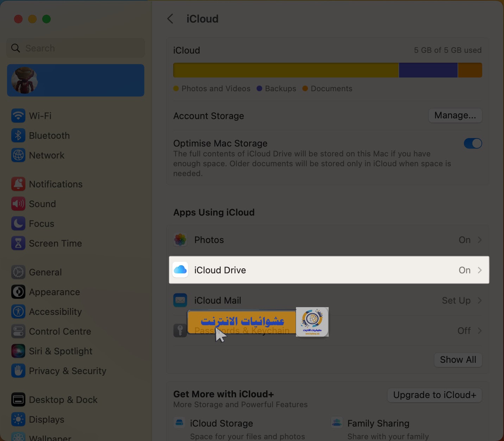Expand iCloud Drive row chevron
The image size is (504, 441).
[479, 270]
